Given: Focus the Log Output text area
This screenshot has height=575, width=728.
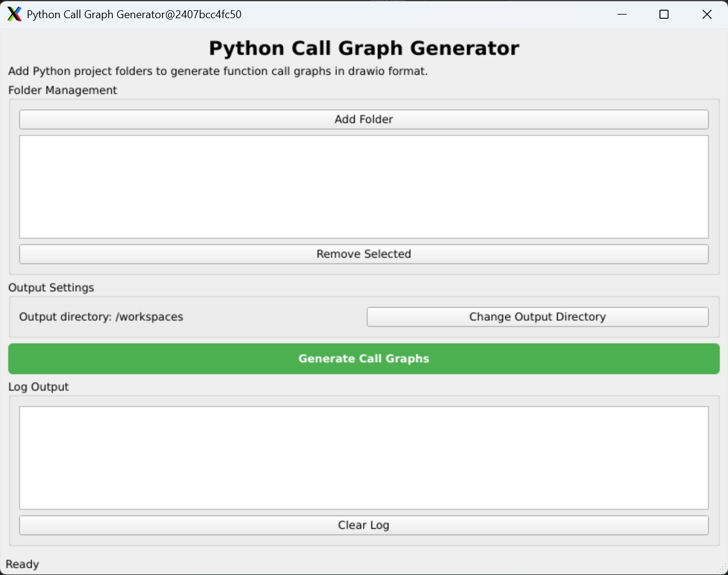Looking at the screenshot, I should point(363,458).
